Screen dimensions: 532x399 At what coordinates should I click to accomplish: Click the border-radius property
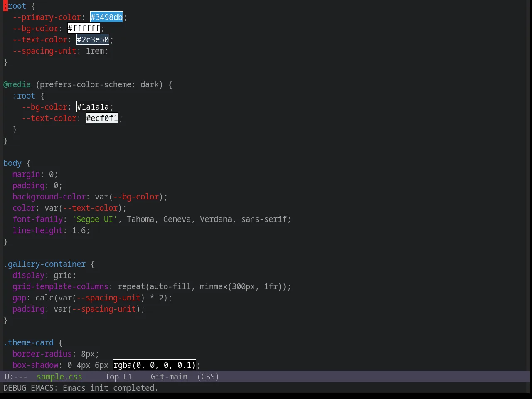click(x=42, y=354)
